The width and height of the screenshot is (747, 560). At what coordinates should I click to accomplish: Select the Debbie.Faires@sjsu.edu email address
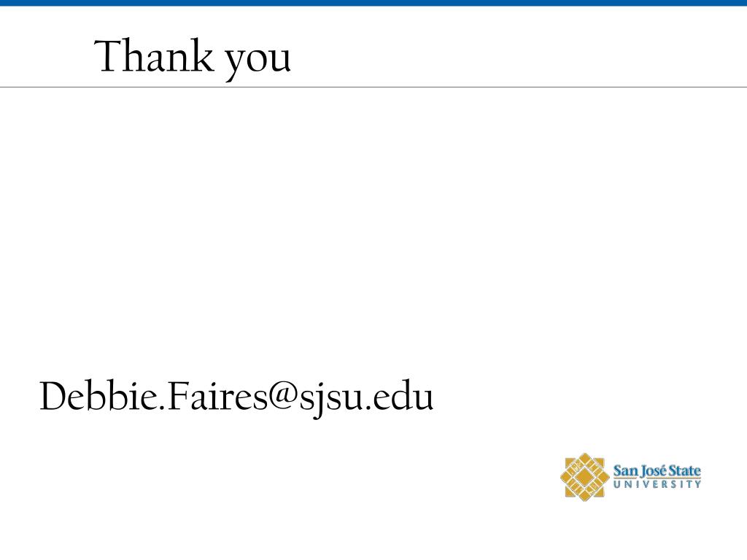(x=236, y=398)
